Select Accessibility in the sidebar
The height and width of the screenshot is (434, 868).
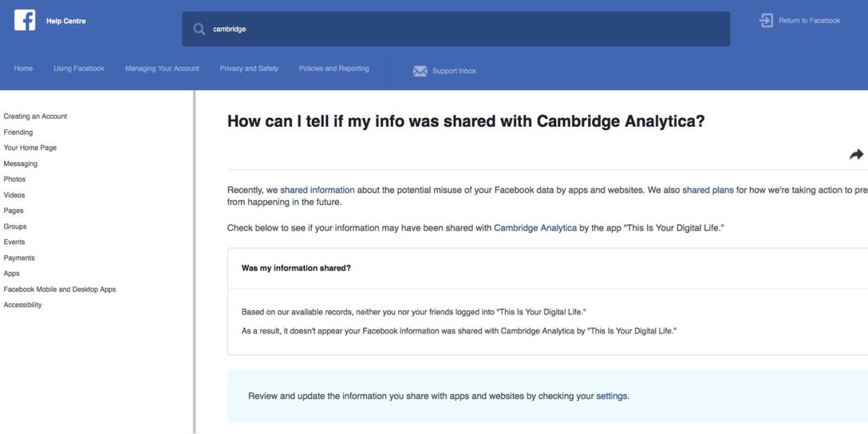pyautogui.click(x=22, y=305)
